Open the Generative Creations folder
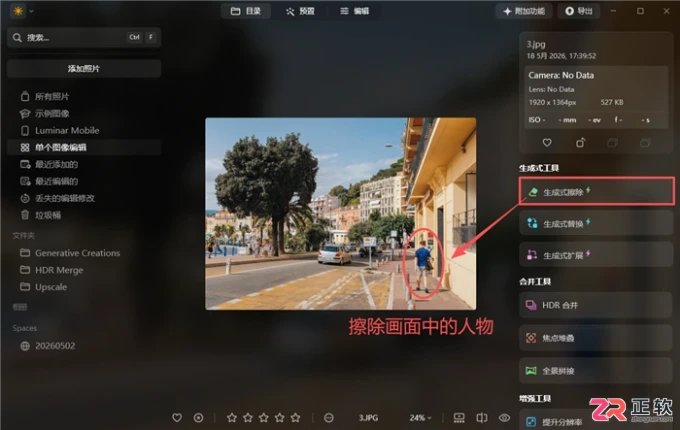Viewport: 680px width, 430px height. [84, 253]
